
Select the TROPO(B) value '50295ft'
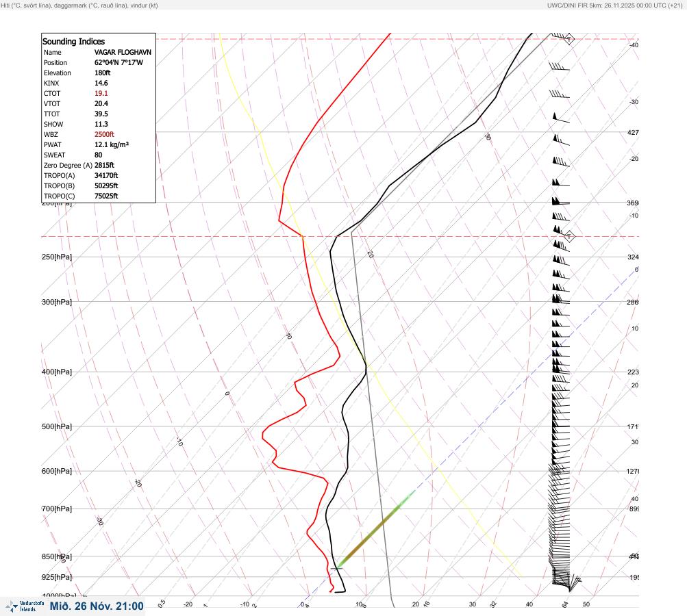tap(106, 185)
